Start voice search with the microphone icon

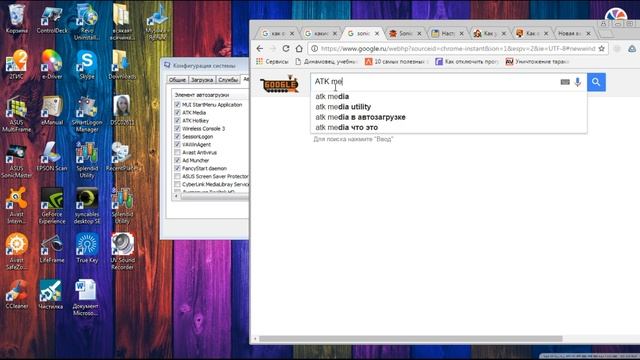click(x=577, y=82)
